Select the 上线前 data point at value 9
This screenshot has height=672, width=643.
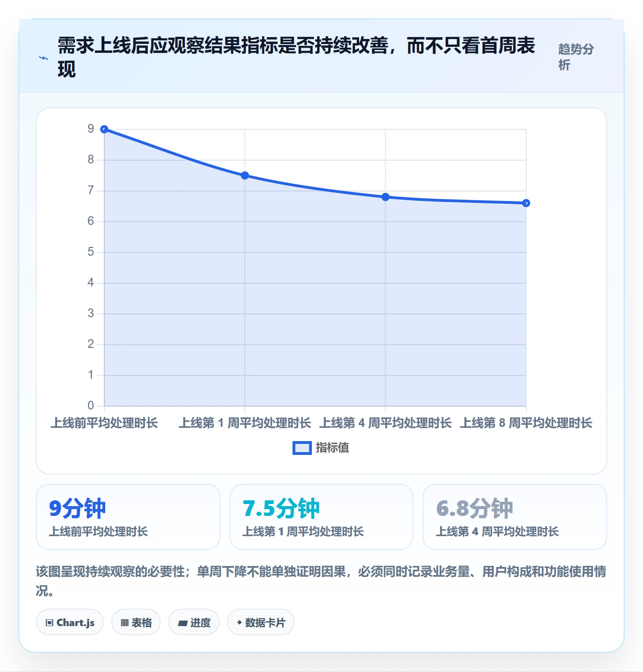coord(104,129)
